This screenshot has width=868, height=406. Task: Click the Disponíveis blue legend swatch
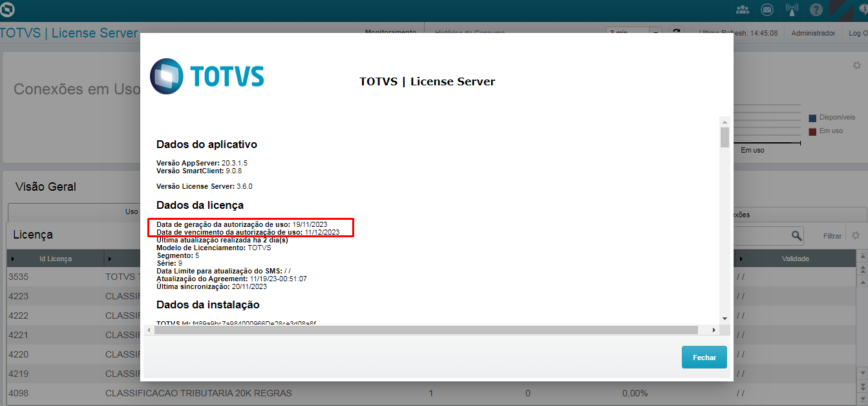(x=812, y=118)
